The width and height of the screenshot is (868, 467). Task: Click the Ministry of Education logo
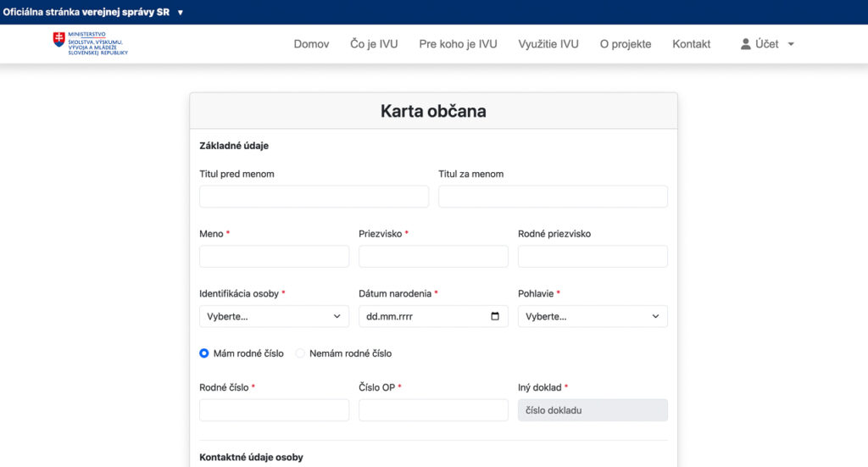pos(90,44)
